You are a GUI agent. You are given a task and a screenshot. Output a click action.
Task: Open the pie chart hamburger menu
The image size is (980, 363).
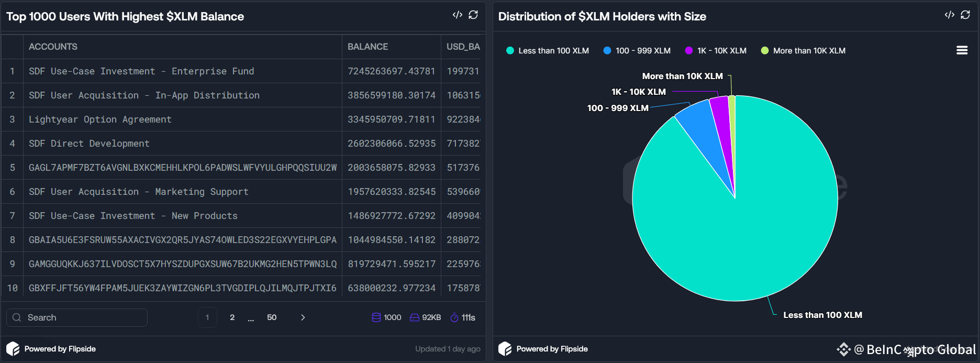(962, 50)
